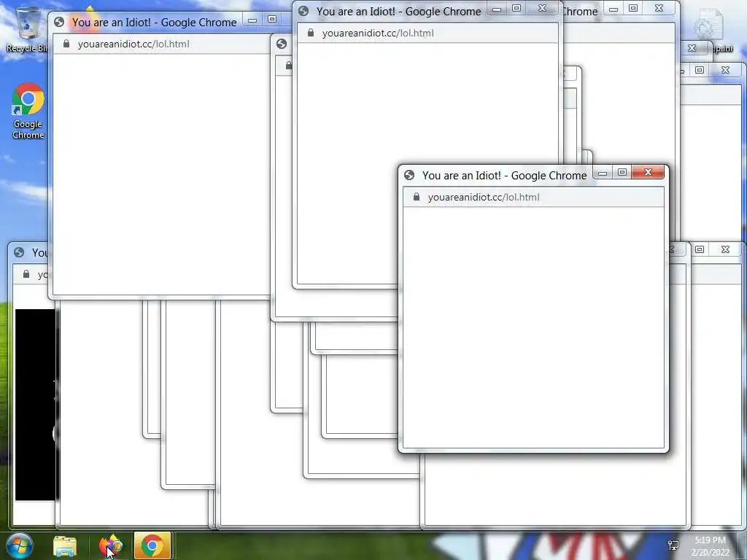Close window showing only 'Chrome' in title
The height and width of the screenshot is (560, 747).
pyautogui.click(x=659, y=9)
